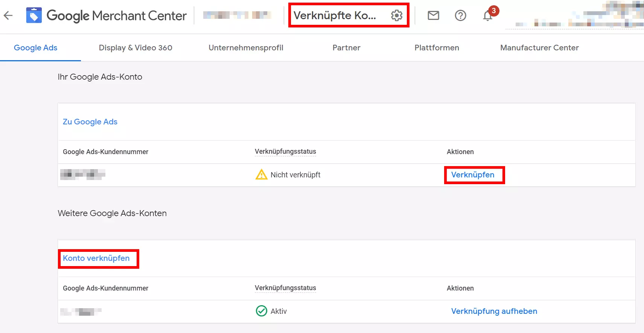Viewport: 644px width, 333px height.
Task: Click the Konto verknüpfen link
Action: pyautogui.click(x=96, y=258)
